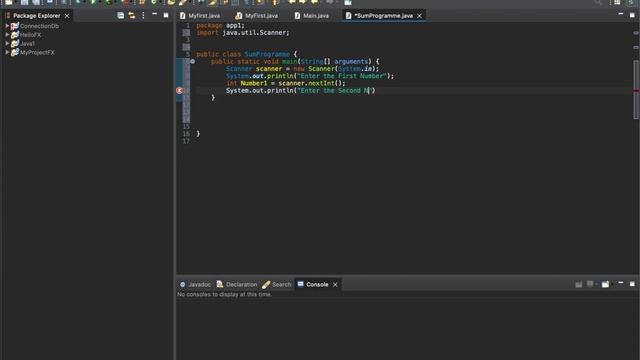This screenshot has height=360, width=640.
Task: Click the "Enter the Second N" string
Action: [x=334, y=91]
